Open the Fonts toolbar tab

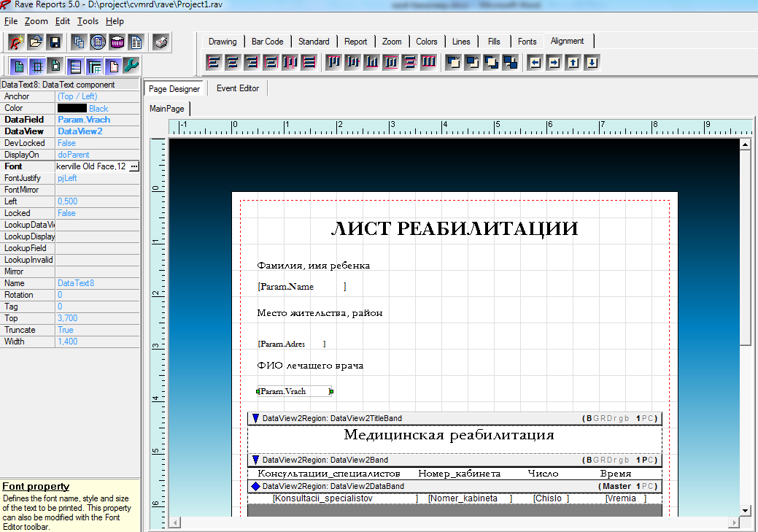[x=527, y=42]
